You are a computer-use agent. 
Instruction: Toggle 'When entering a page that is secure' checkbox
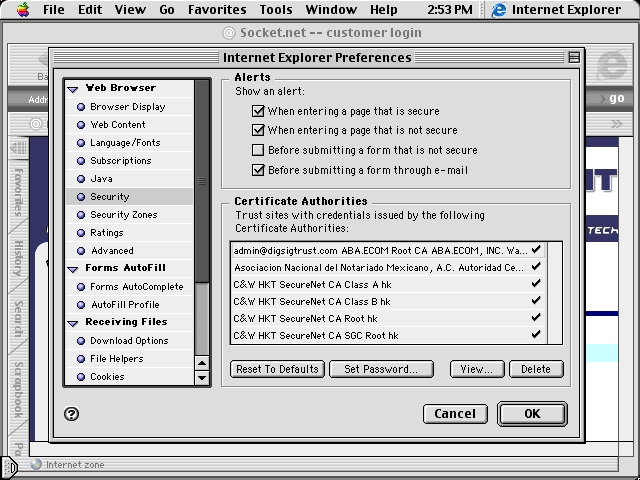coord(258,111)
